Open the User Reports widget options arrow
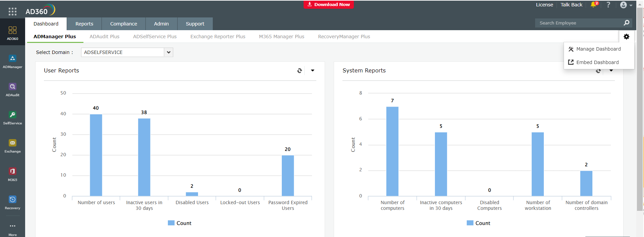 [313, 71]
